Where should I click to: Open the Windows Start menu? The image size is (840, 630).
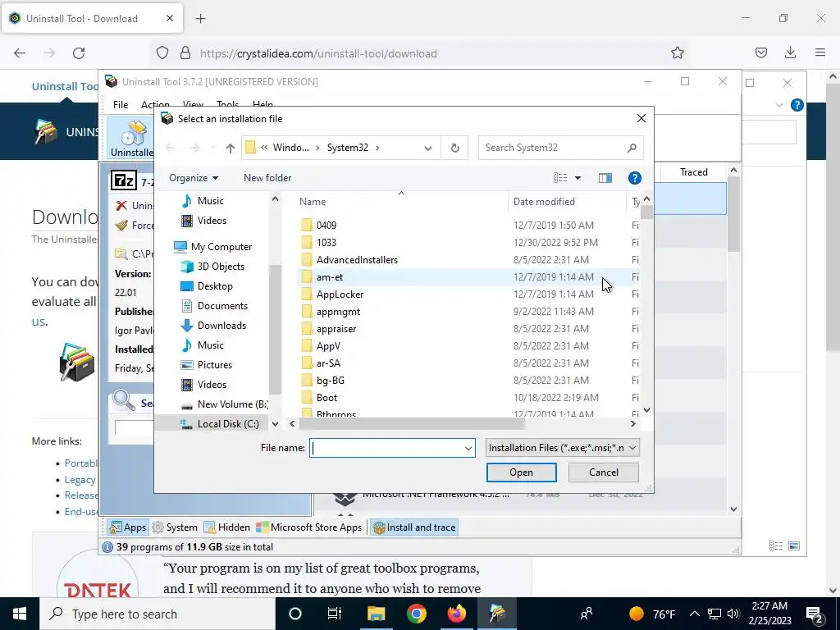point(20,614)
